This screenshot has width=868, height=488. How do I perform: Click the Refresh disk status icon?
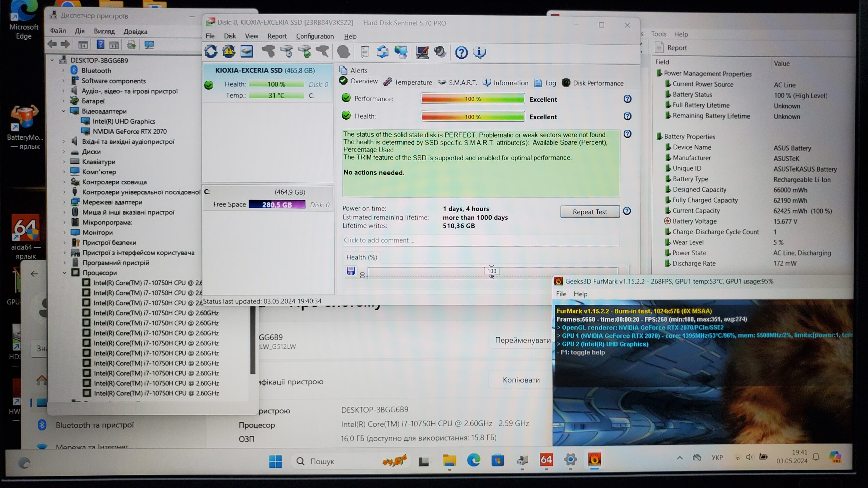click(x=211, y=52)
